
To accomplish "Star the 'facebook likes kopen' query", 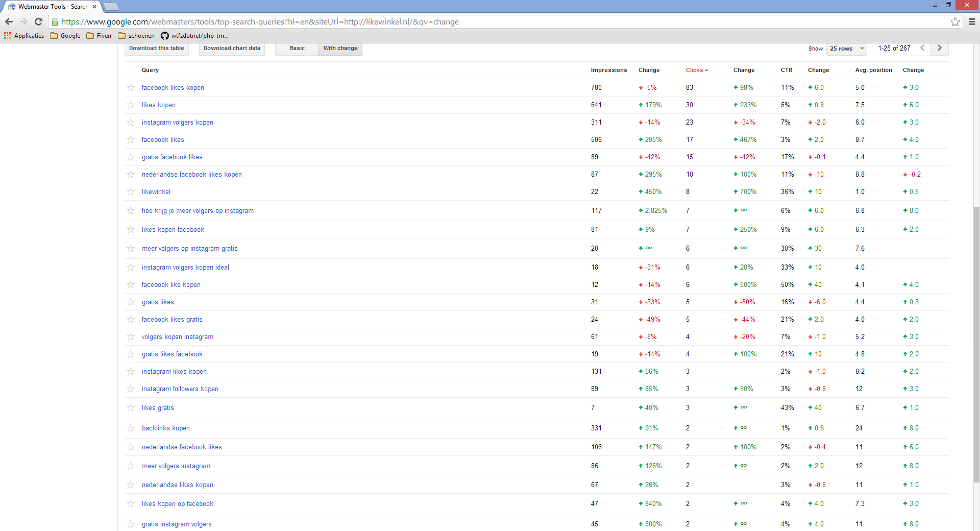I will point(131,88).
